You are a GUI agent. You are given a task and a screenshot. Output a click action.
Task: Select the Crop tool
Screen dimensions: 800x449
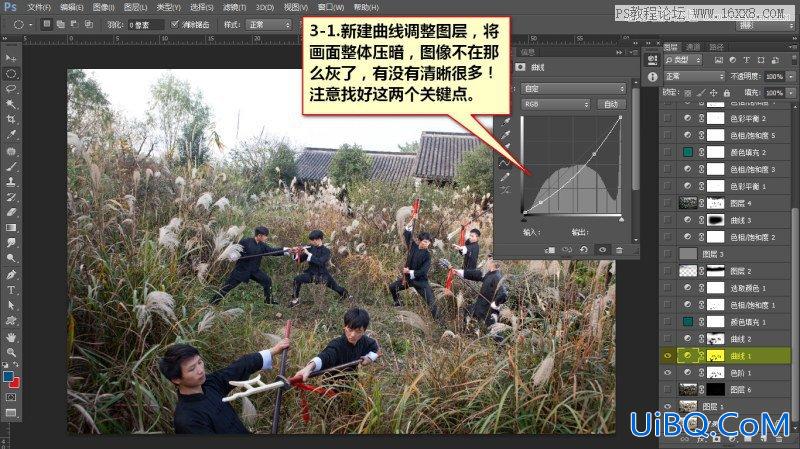11,119
